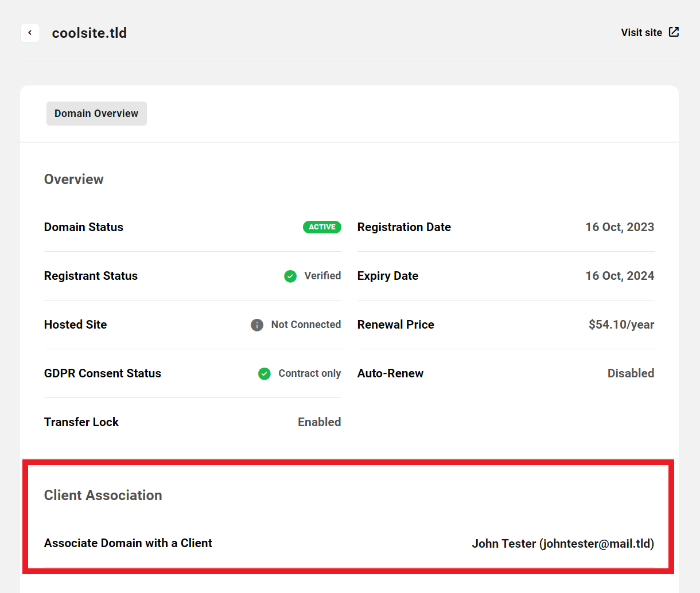Viewport: 700px width, 593px height.
Task: Click the Overview section heading
Action: [x=74, y=180]
